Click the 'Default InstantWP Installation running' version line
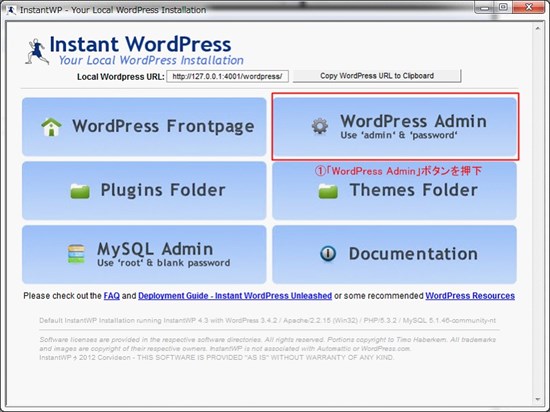Image resolution: width=550 pixels, height=412 pixels. 268,320
